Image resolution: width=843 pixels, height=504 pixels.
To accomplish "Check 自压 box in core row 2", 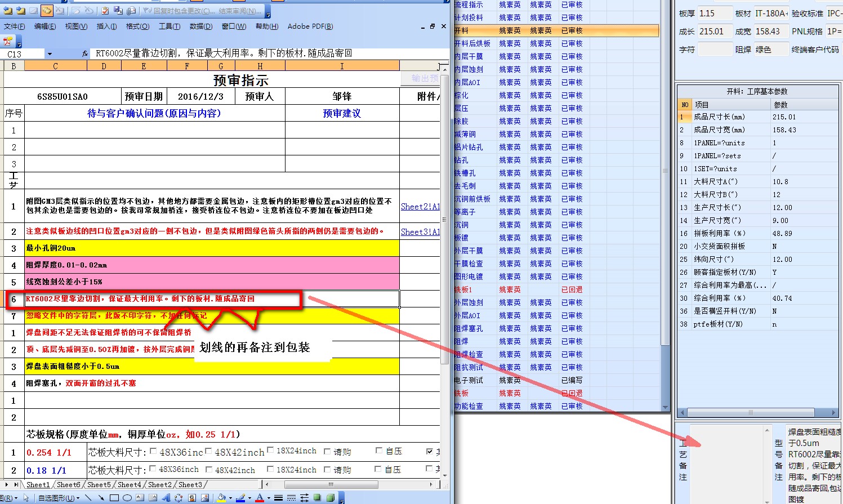I will (x=378, y=469).
